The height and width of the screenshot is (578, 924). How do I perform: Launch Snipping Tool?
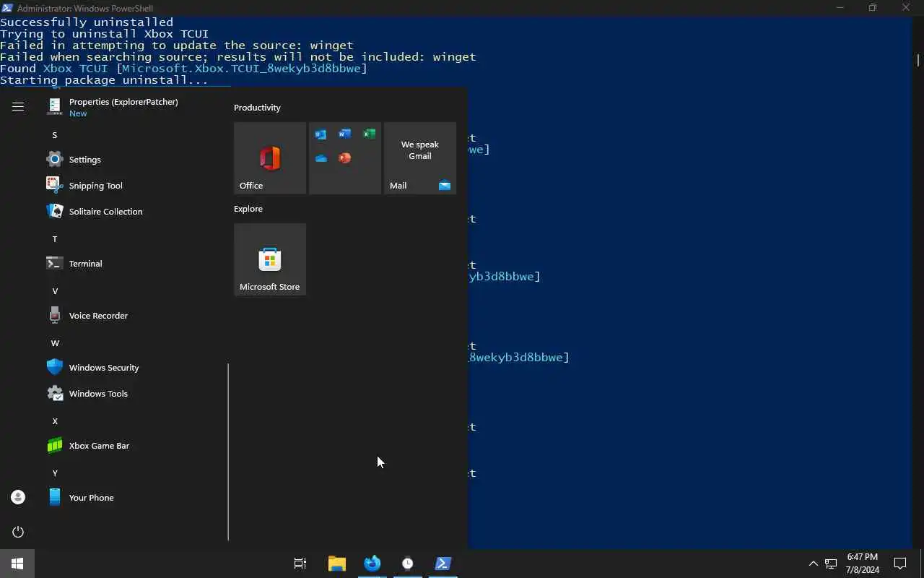click(134, 186)
